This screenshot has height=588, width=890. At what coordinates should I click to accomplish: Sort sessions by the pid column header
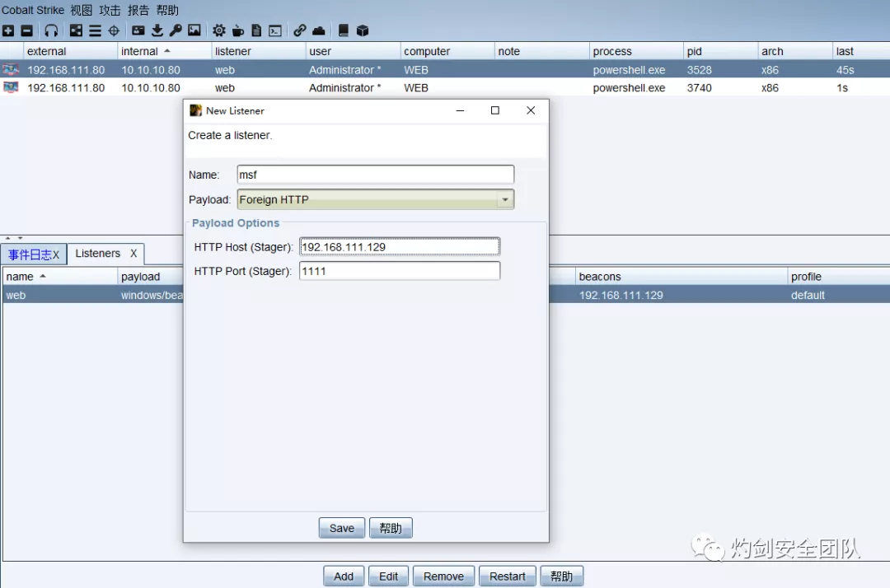click(x=720, y=51)
